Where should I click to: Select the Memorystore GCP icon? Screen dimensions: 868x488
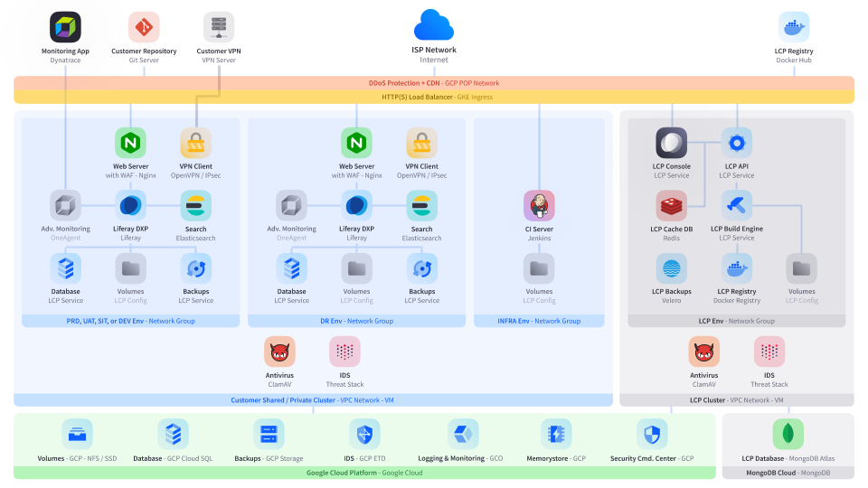click(556, 435)
